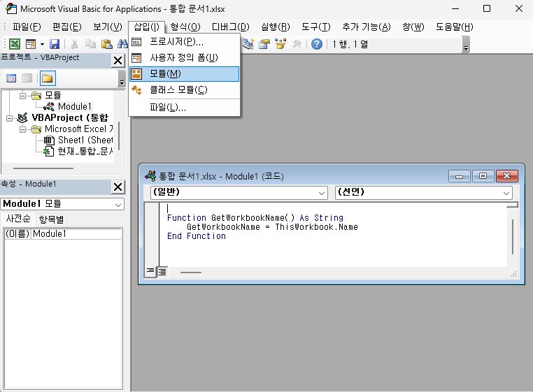The image size is (533, 392).
Task: Choose Procedure (프로시저) from Insert menu
Action: [184, 42]
